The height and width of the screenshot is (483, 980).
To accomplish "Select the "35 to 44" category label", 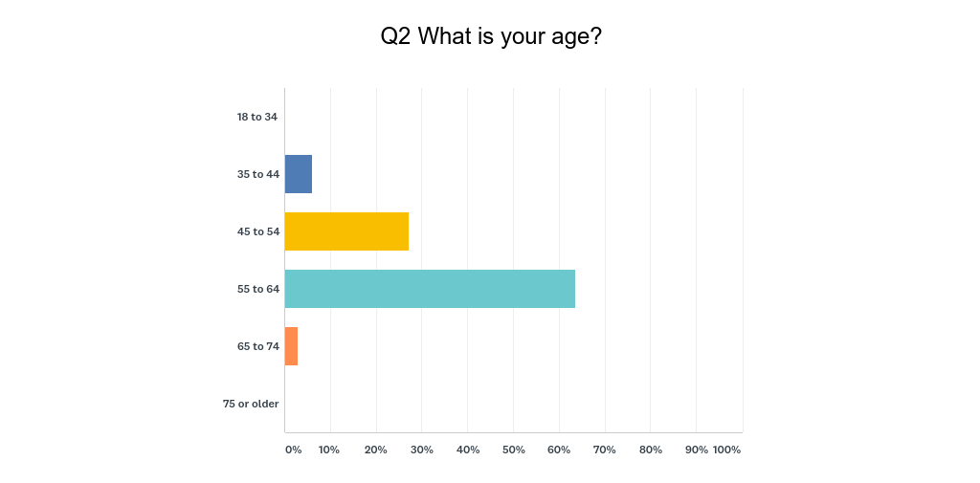I will click(257, 174).
